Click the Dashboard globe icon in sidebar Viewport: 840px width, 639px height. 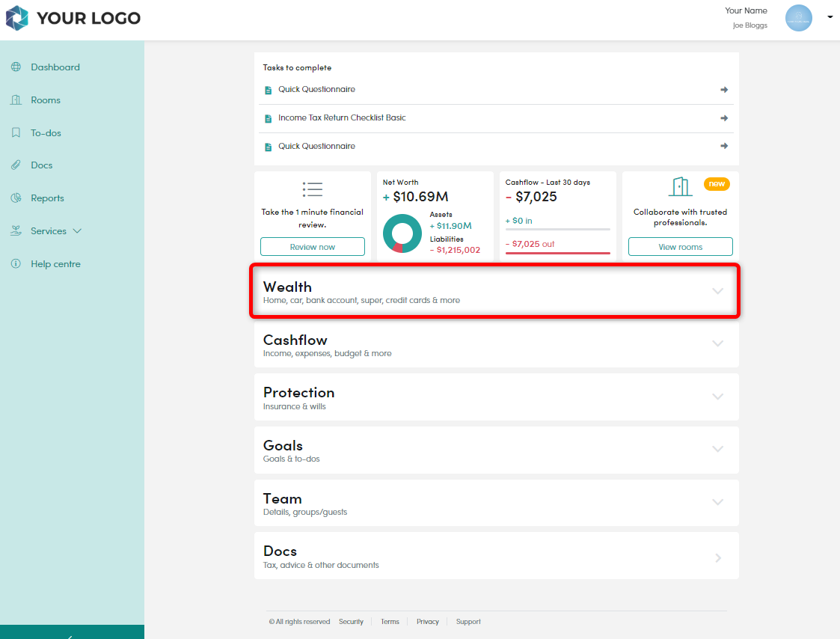pos(16,67)
